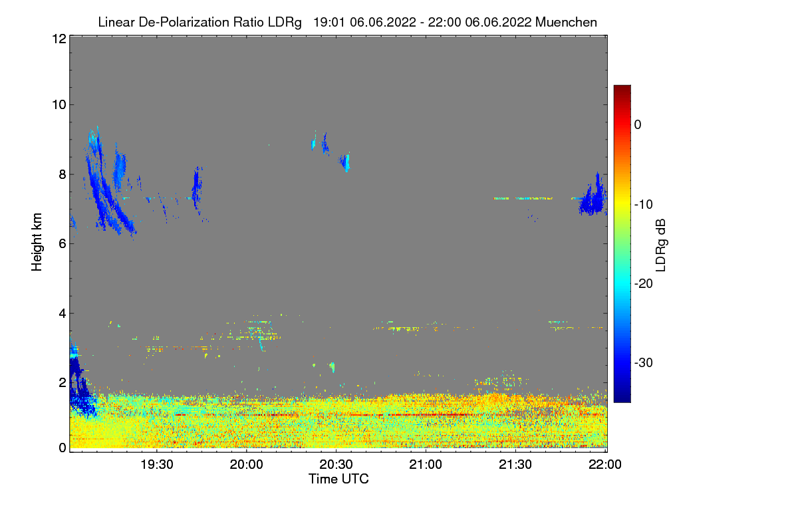Click the colorbar value '-10'

click(x=644, y=204)
